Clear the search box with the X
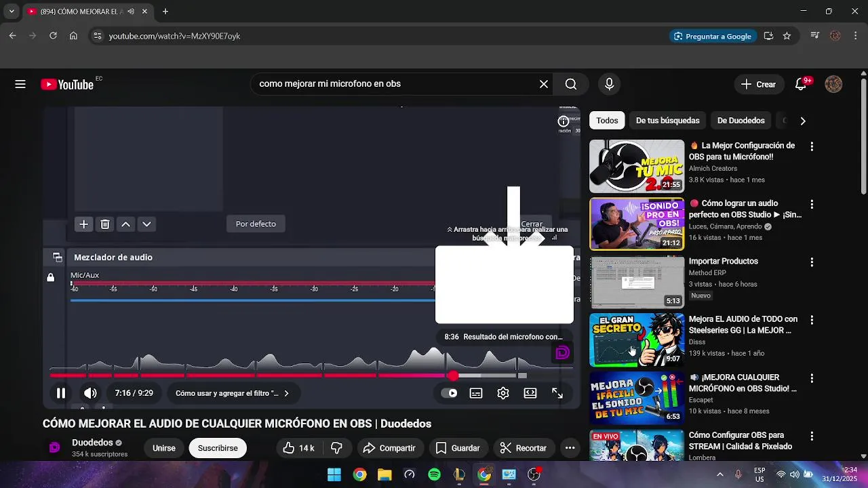868x488 pixels. 544,84
